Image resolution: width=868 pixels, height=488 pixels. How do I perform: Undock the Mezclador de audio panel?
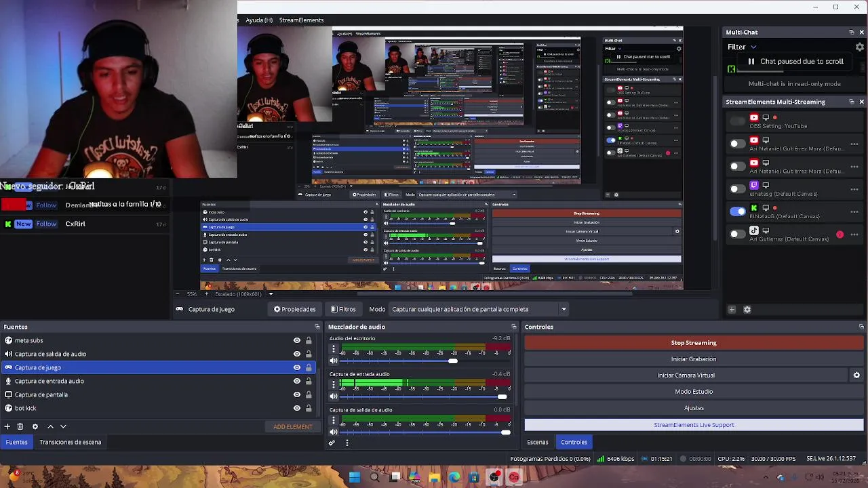click(513, 327)
